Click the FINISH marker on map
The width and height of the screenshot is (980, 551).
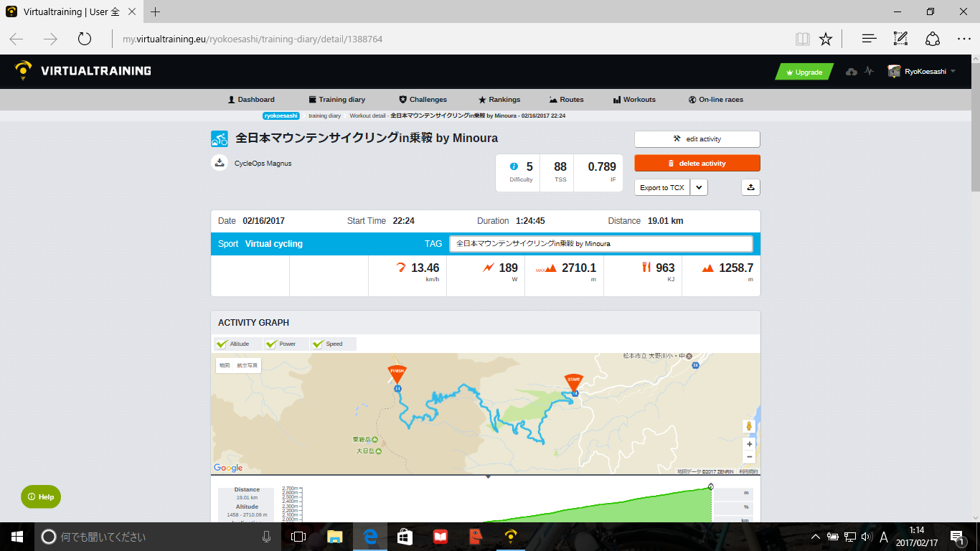click(x=397, y=373)
